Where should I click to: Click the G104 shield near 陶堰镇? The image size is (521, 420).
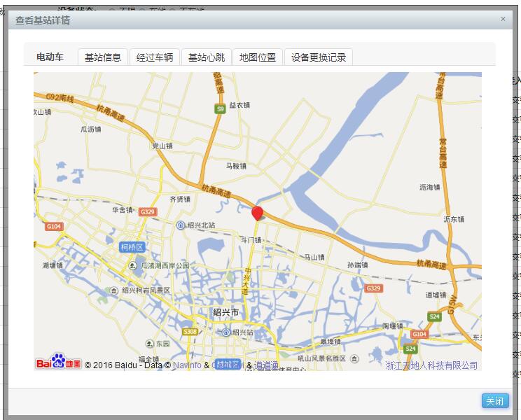419,334
